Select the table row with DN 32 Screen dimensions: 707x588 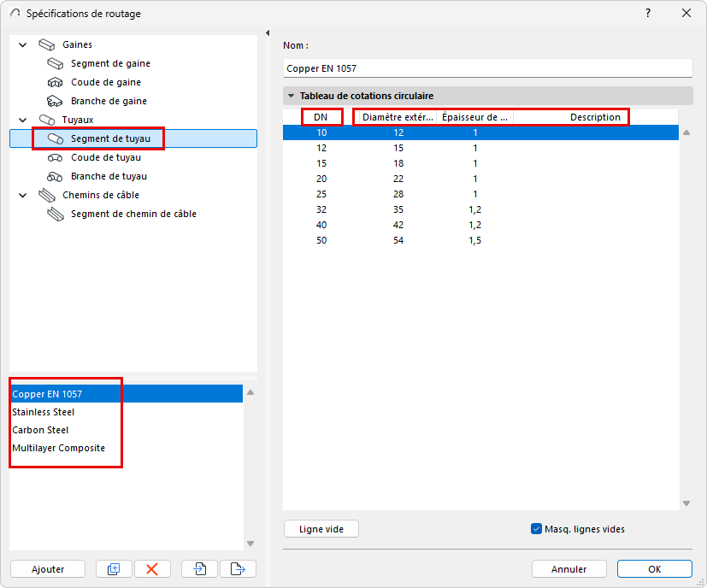click(x=480, y=209)
